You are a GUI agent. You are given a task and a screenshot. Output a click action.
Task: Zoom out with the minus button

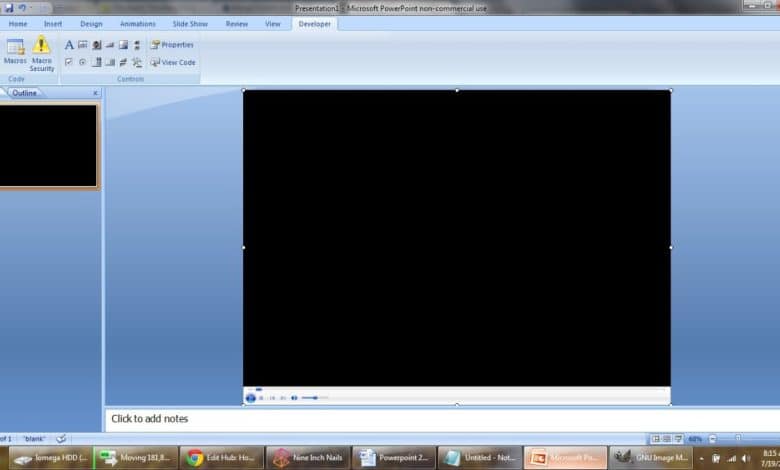713,439
